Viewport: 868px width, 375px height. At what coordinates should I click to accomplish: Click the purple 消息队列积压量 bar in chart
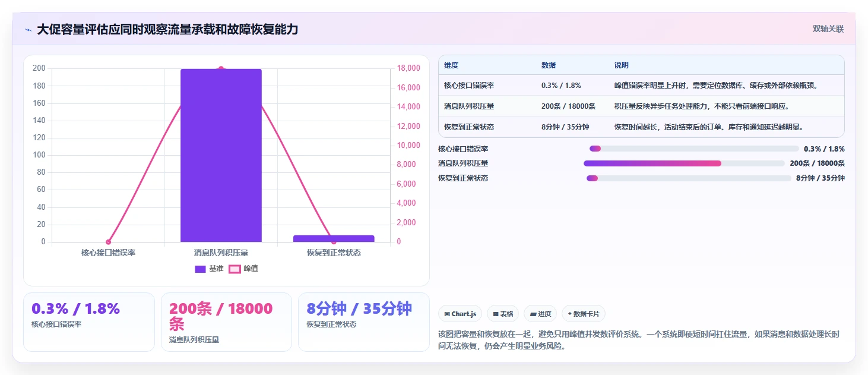tap(221, 155)
